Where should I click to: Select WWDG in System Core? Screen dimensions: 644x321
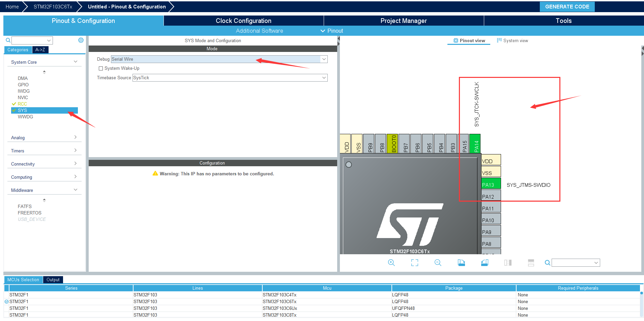coord(25,117)
